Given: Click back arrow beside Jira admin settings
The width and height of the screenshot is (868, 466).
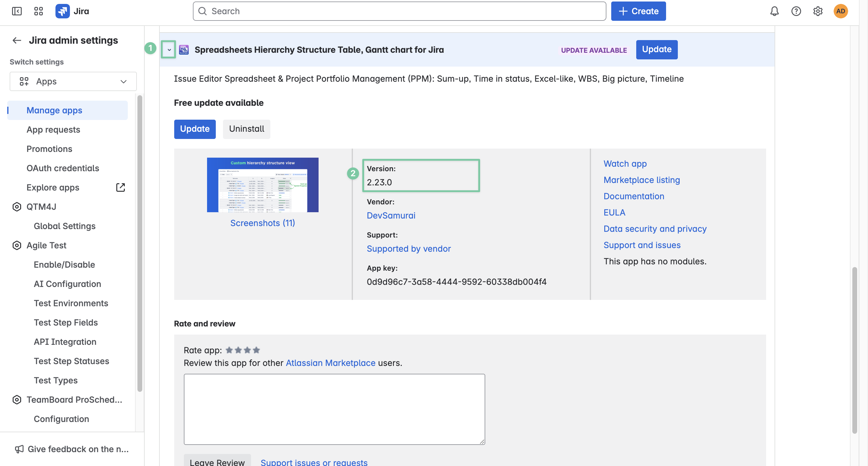Looking at the screenshot, I should 17,40.
